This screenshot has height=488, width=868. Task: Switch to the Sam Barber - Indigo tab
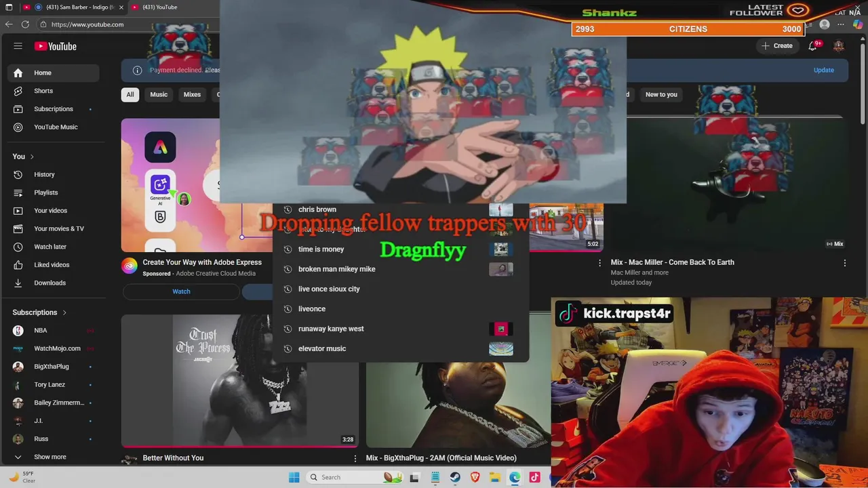(75, 7)
